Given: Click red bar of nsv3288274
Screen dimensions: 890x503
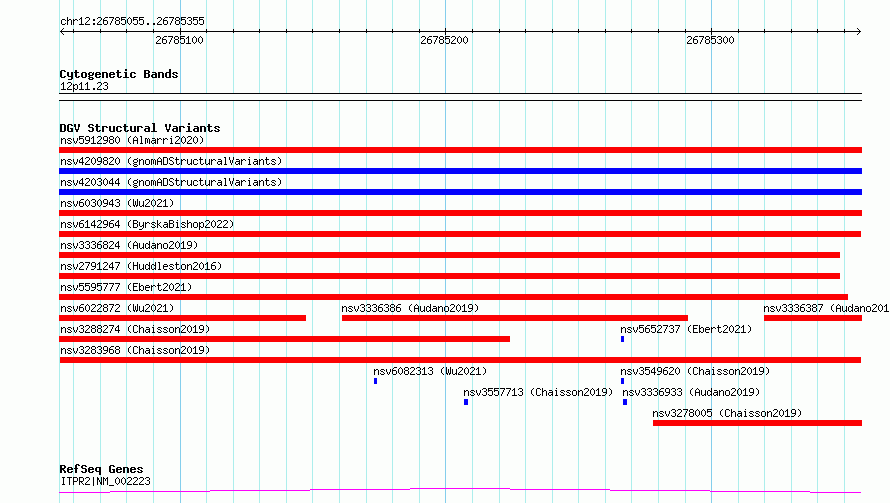Looking at the screenshot, I should point(284,339).
